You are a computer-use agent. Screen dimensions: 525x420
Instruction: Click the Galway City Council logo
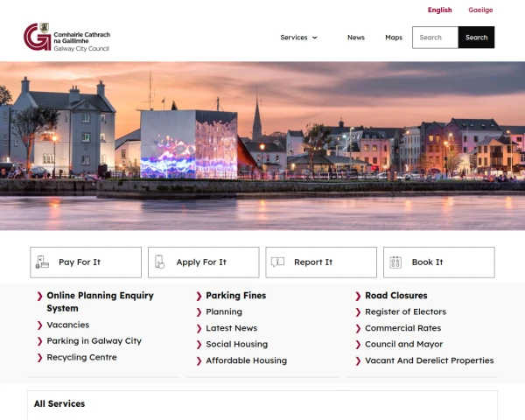pos(66,38)
